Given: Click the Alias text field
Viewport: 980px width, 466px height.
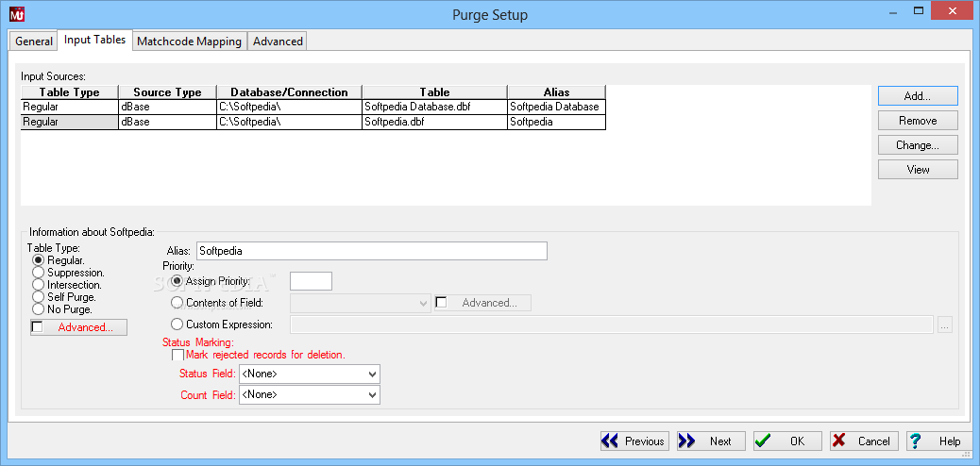Looking at the screenshot, I should pos(372,251).
